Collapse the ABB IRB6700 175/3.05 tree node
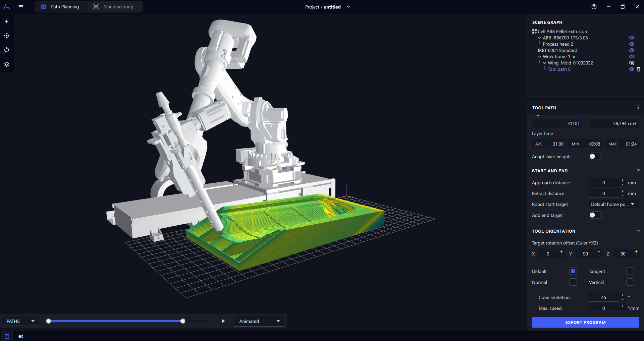Screen dimensions: 644x341 tap(539, 38)
